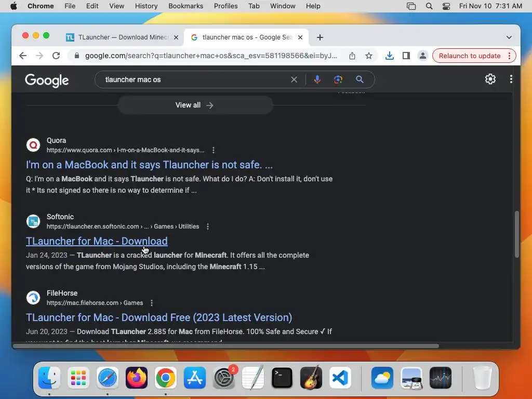
Task: Open the FileHorse Download Free result
Action: click(159, 317)
